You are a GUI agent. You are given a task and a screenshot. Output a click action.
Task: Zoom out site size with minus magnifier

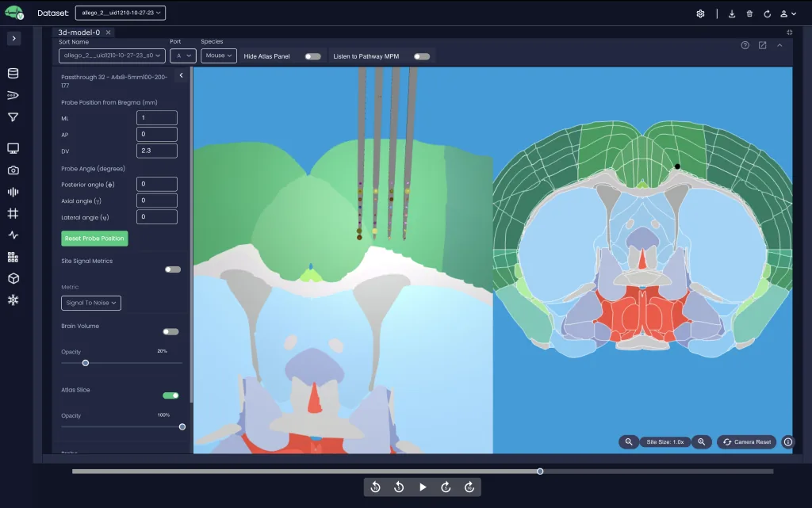coord(629,441)
